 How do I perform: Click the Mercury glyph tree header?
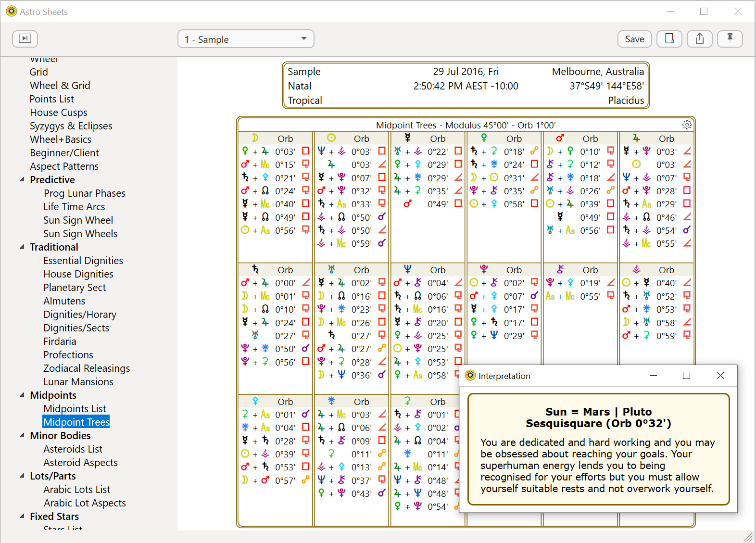(408, 138)
